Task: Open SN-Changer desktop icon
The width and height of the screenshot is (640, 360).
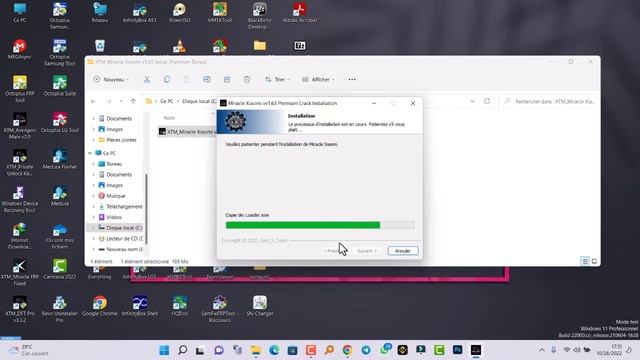Action: tap(260, 306)
